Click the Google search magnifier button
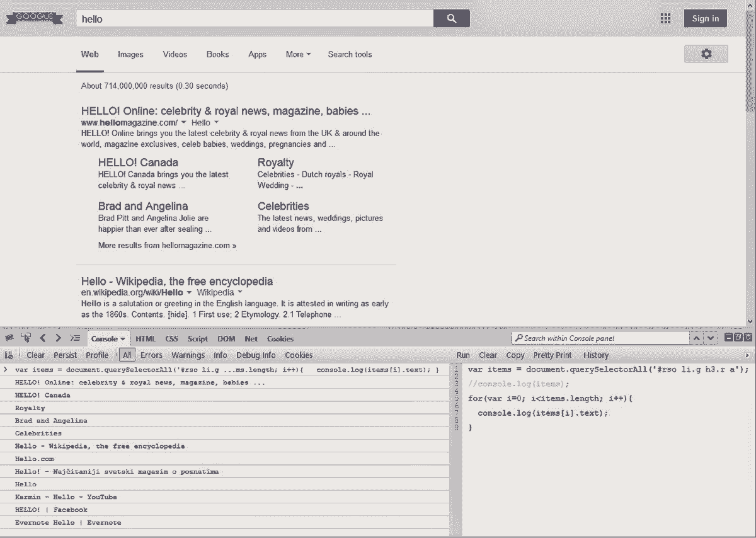The height and width of the screenshot is (538, 756). [451, 19]
